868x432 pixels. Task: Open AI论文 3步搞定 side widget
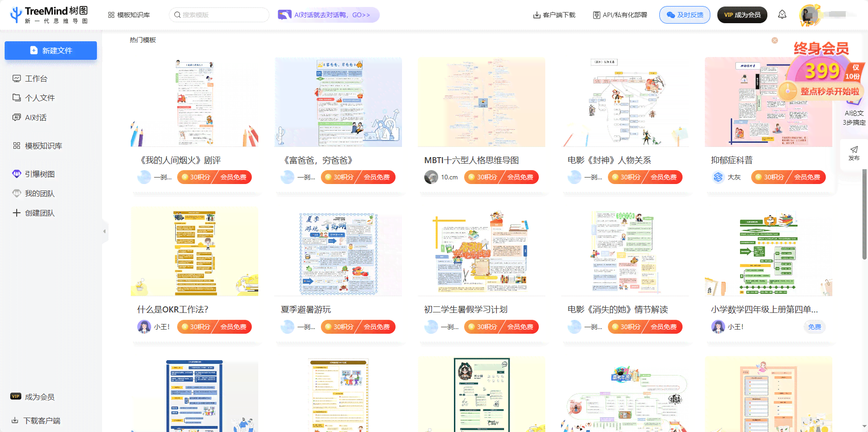(x=854, y=118)
